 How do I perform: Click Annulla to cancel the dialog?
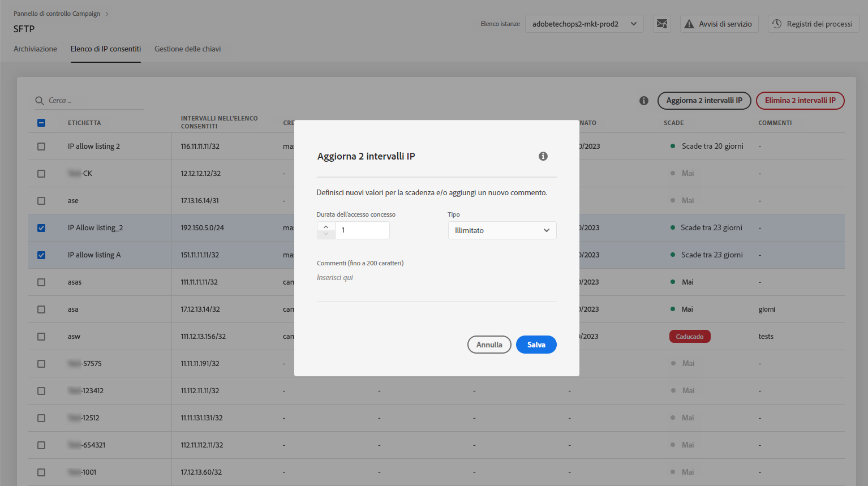click(489, 345)
